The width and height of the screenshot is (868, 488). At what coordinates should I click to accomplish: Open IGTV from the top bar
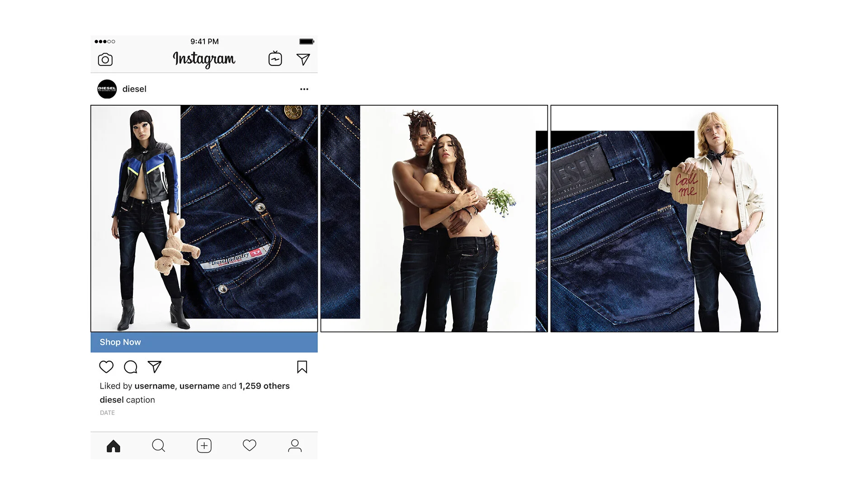[275, 59]
